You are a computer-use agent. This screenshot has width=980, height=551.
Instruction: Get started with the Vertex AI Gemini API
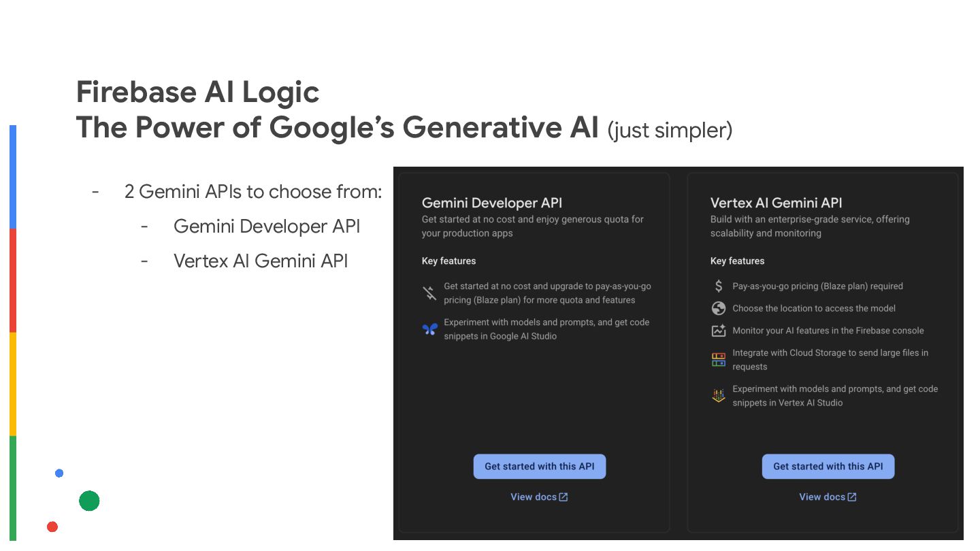(x=828, y=467)
